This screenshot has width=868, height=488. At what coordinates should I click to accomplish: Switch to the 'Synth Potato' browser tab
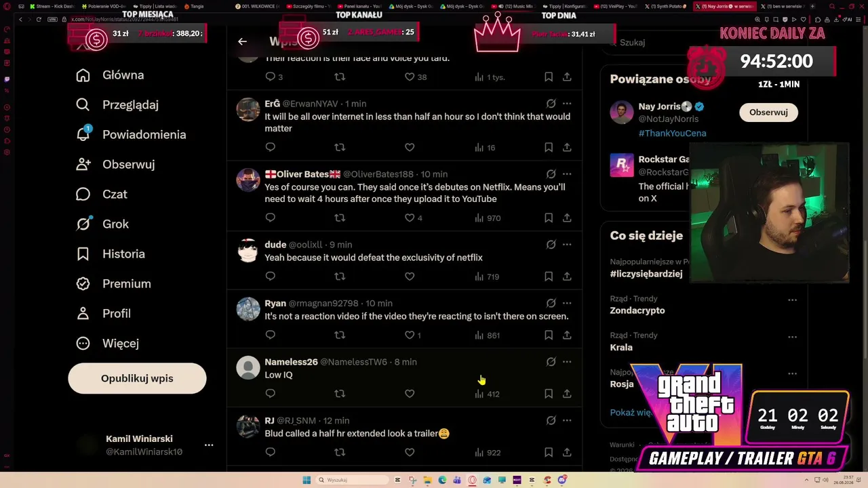(667, 6)
